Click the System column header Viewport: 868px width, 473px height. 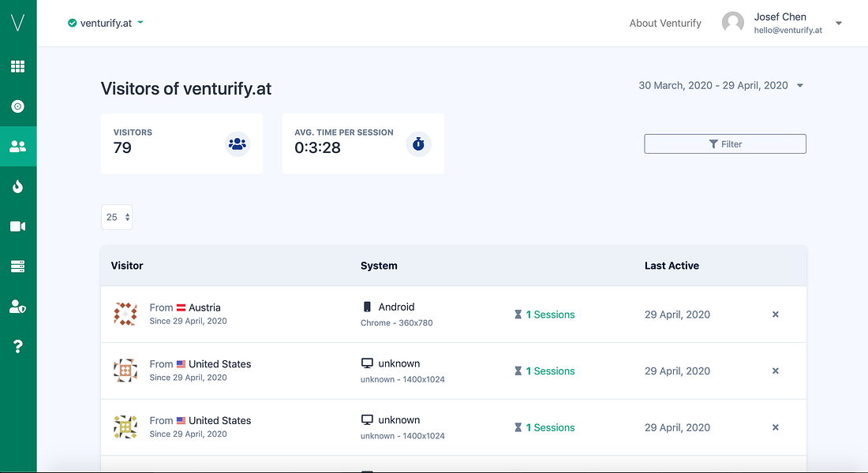(379, 266)
